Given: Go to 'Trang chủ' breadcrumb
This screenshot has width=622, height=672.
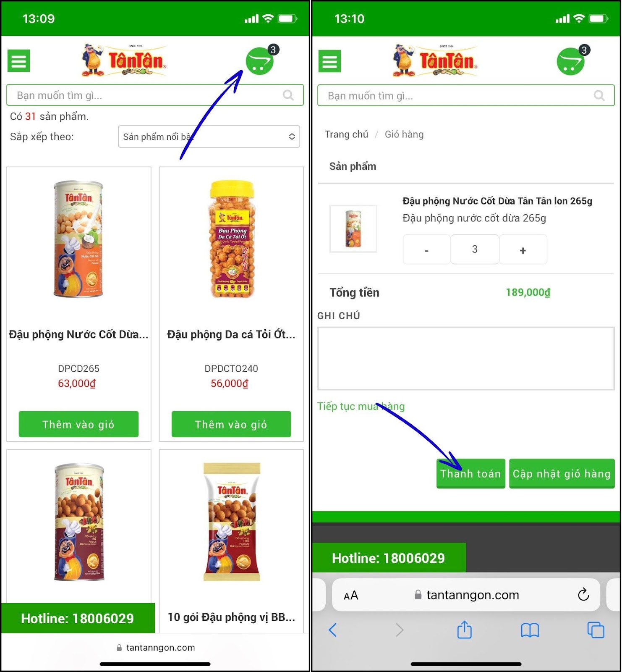Looking at the screenshot, I should pyautogui.click(x=346, y=134).
